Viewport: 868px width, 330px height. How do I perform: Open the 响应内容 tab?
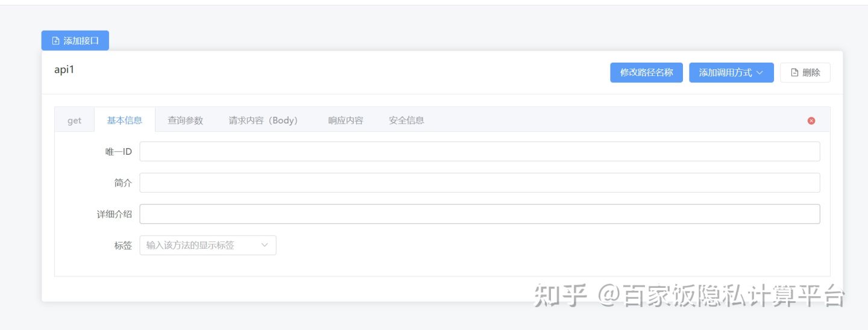click(x=346, y=120)
